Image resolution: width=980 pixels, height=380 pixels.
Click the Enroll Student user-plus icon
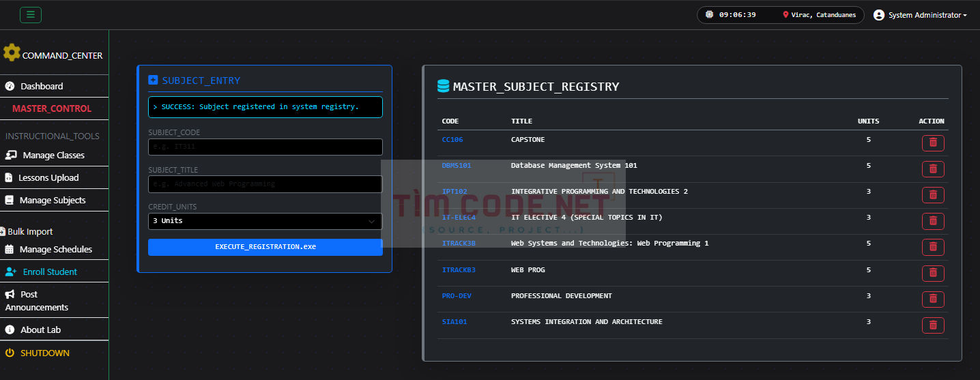[11, 272]
